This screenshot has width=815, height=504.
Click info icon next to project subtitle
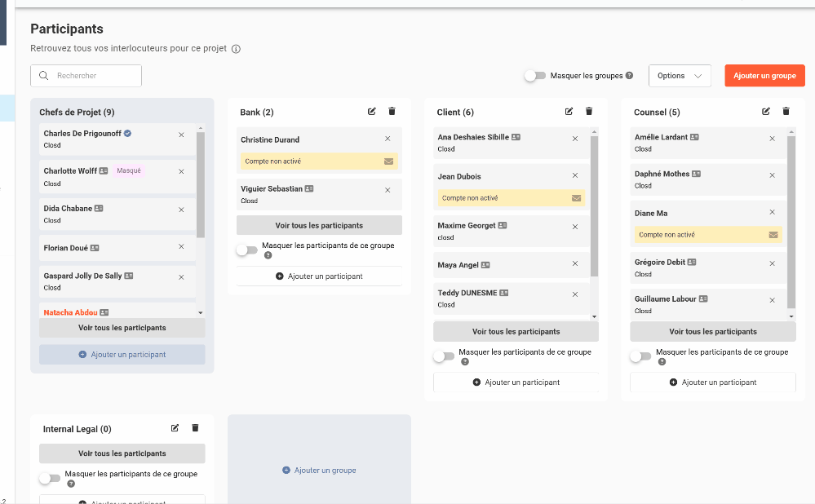[236, 49]
